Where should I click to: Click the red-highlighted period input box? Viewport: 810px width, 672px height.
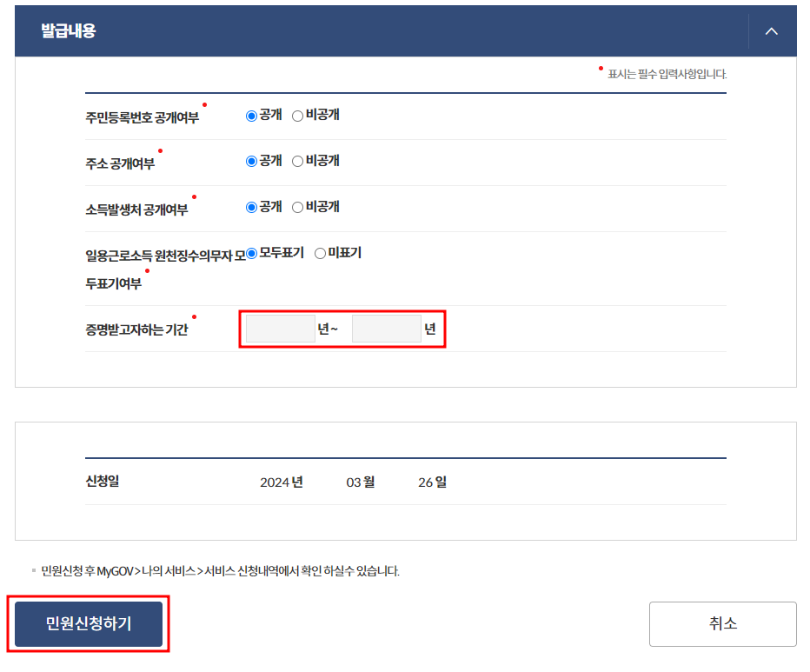(x=342, y=328)
